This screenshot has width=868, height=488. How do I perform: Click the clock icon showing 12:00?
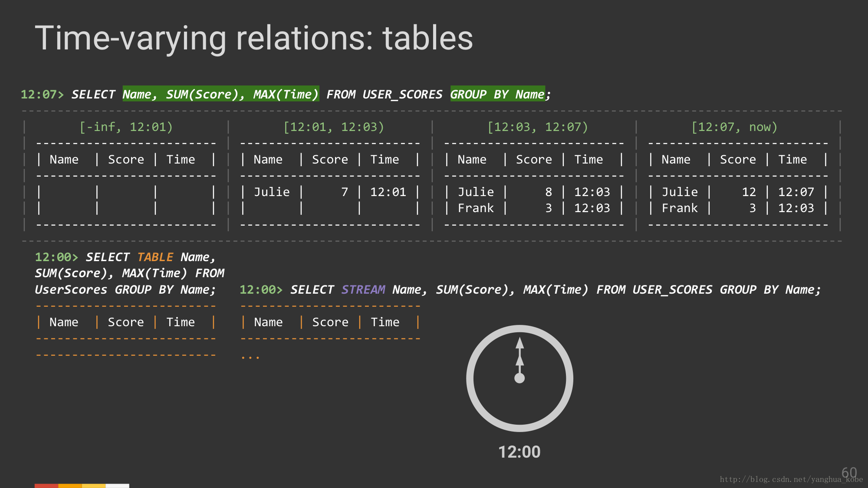coord(519,378)
